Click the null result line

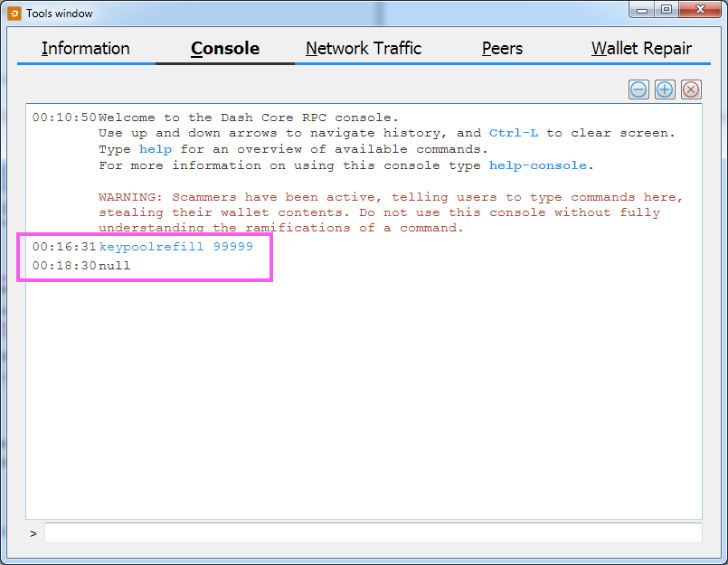(x=115, y=266)
